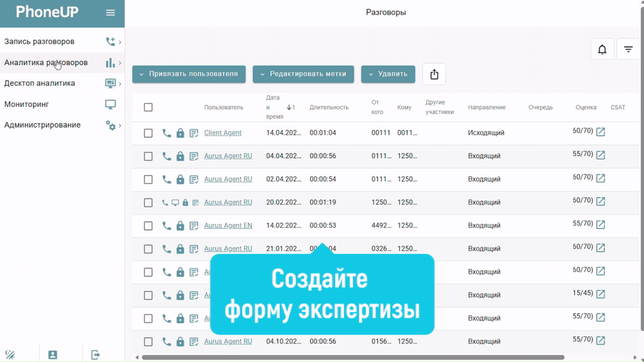
Task: Click scrollbar left arrow under table
Action: [x=137, y=357]
